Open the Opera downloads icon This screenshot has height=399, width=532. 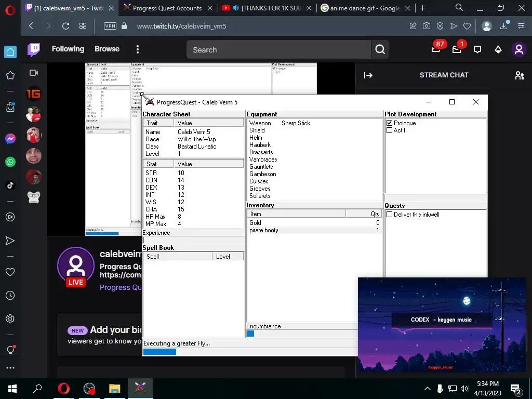pyautogui.click(x=504, y=26)
